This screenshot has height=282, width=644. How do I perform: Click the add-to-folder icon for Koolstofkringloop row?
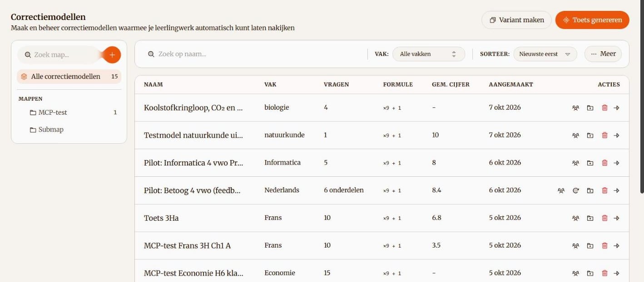590,108
